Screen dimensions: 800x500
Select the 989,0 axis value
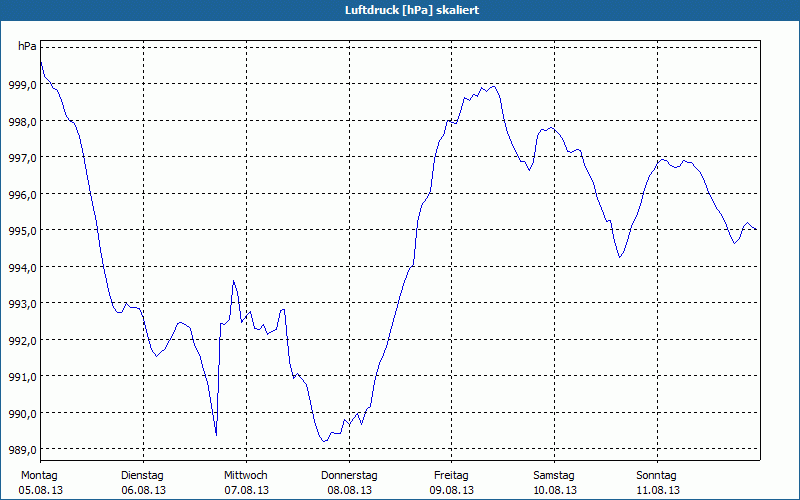[23, 449]
